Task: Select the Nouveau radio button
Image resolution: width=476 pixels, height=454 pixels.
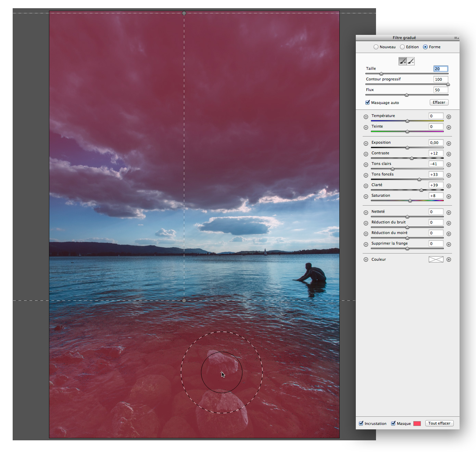Action: pos(376,47)
